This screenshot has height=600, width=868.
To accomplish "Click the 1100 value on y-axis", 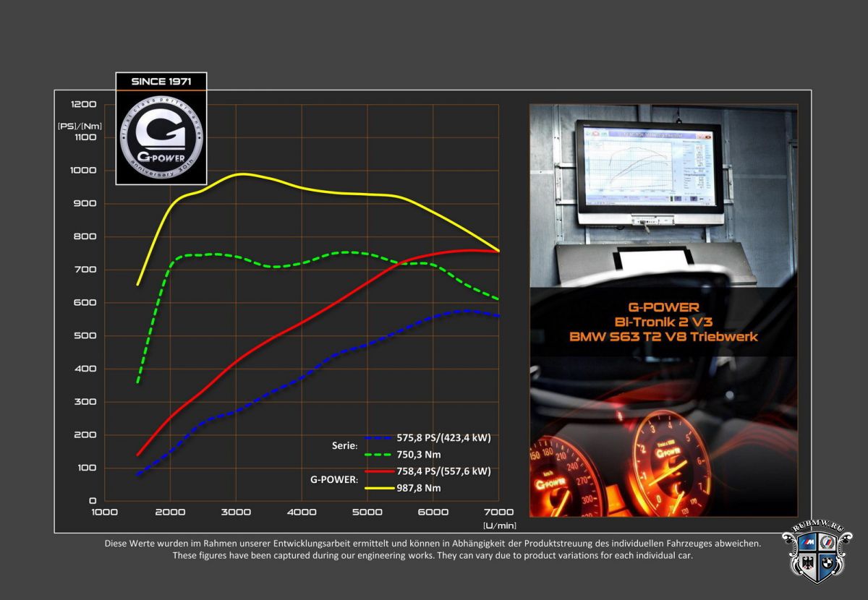I will (x=84, y=137).
